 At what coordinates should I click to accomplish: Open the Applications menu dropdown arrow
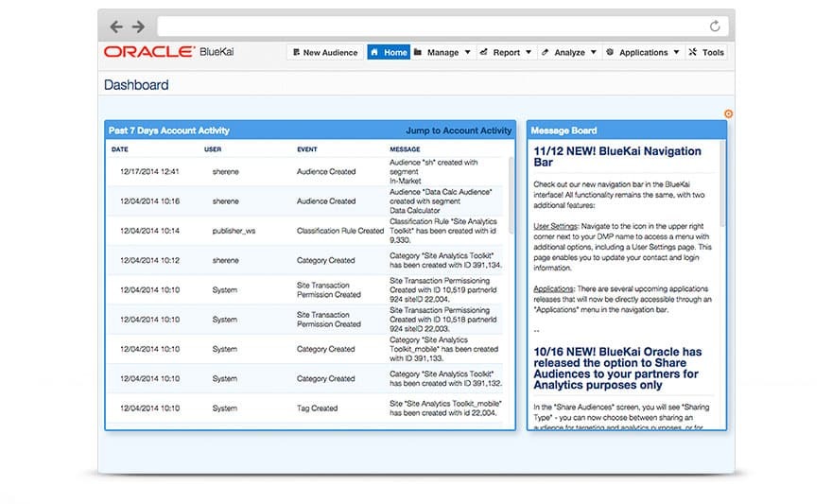click(x=676, y=53)
